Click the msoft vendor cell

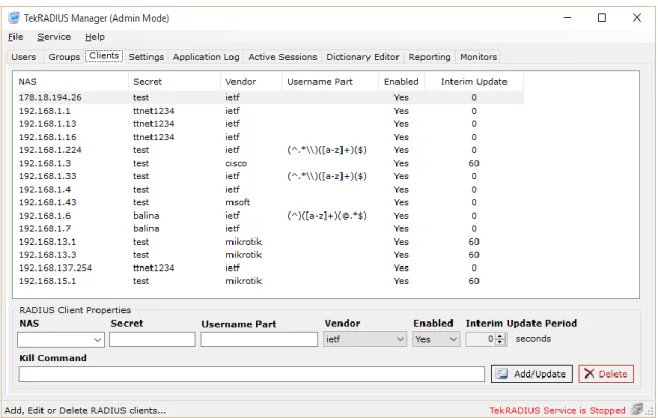[238, 202]
